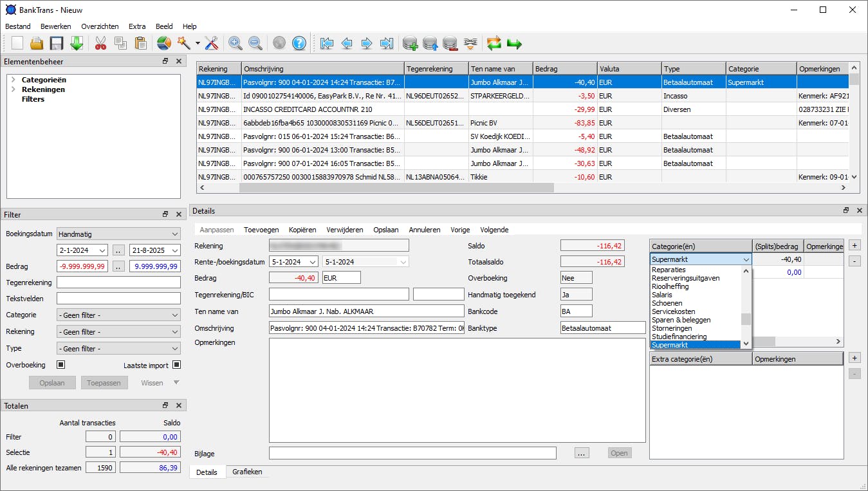Open the pie chart graph icon
Image resolution: width=868 pixels, height=491 pixels.
point(164,44)
